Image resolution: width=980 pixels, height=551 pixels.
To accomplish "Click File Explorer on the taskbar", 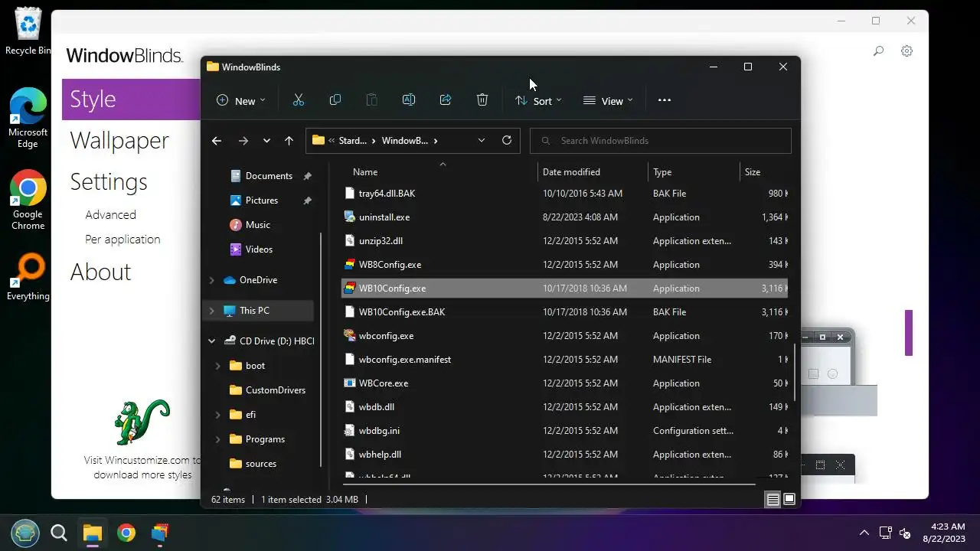I will 93,533.
